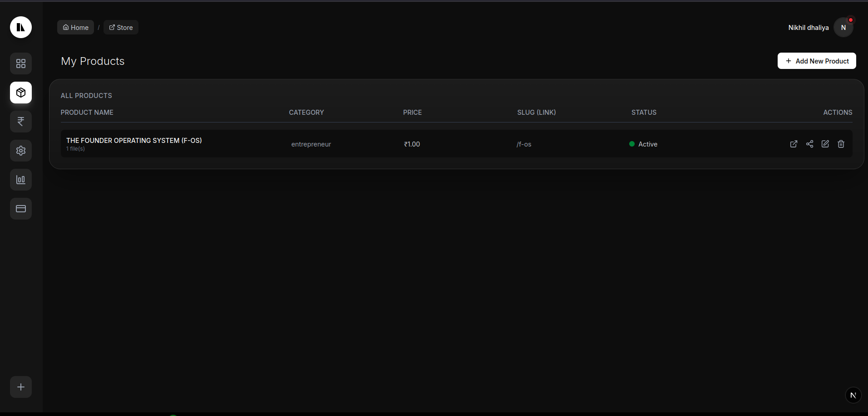The width and height of the screenshot is (868, 416).
Task: Open Settings via the gear icon
Action: pyautogui.click(x=20, y=150)
